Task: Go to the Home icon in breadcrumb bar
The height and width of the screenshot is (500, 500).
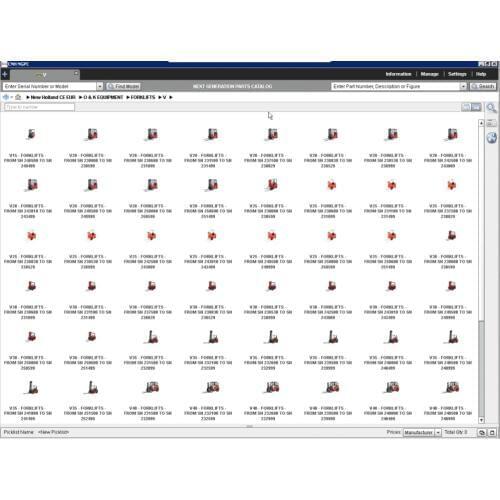Action: pyautogui.click(x=18, y=97)
